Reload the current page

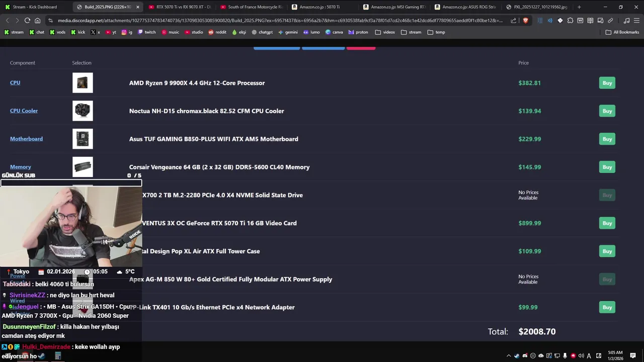pyautogui.click(x=27, y=21)
